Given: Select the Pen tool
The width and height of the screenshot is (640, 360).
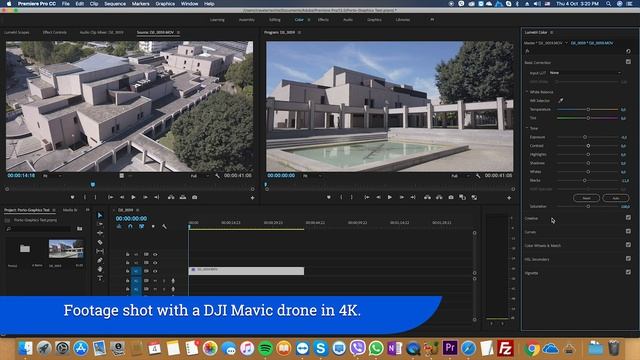Looking at the screenshot, I should click(x=100, y=260).
